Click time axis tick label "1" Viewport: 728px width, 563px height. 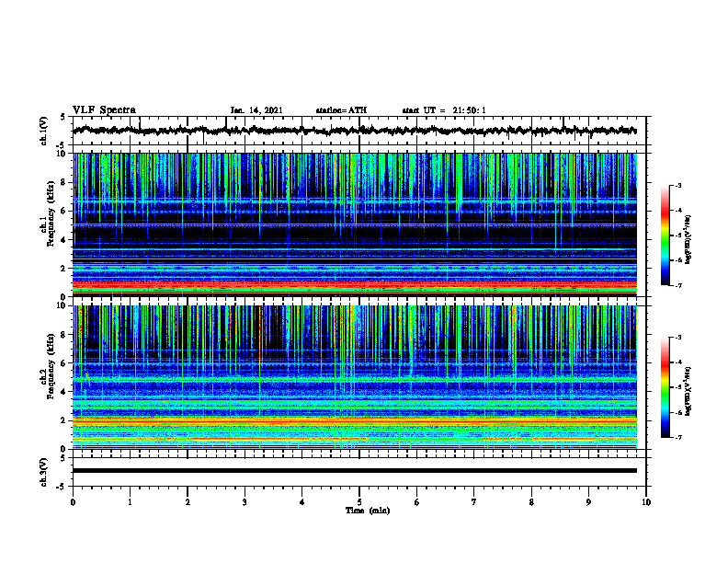[x=130, y=502]
